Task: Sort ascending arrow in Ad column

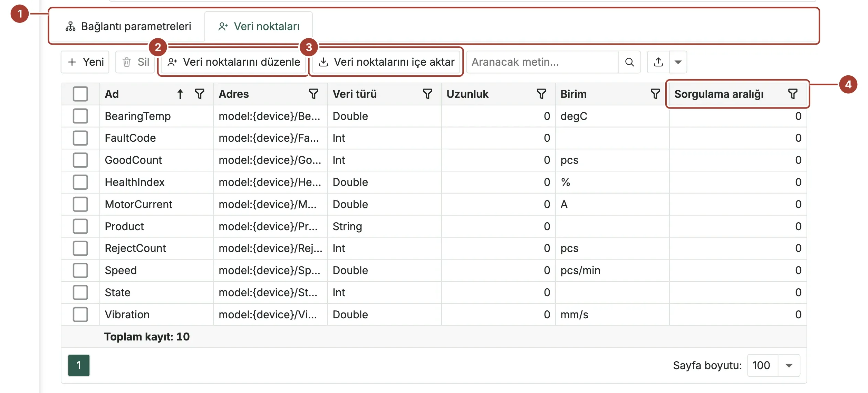Action: (180, 94)
